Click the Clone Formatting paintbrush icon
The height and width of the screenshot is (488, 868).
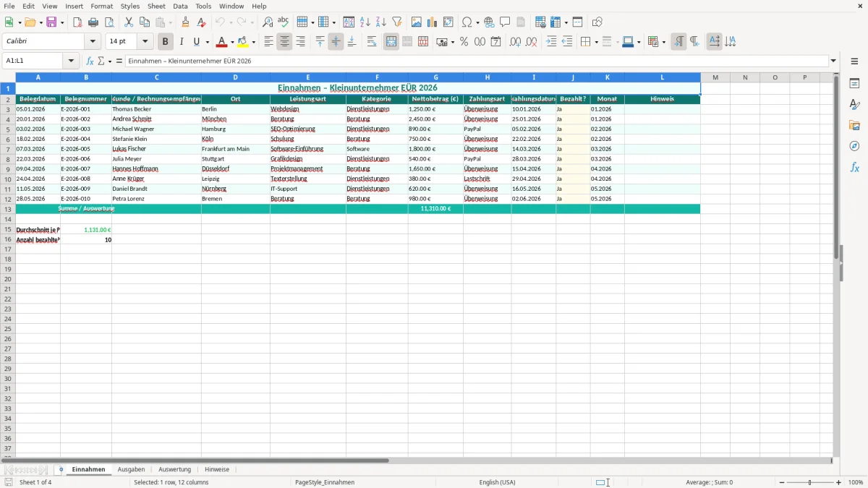[x=186, y=22]
